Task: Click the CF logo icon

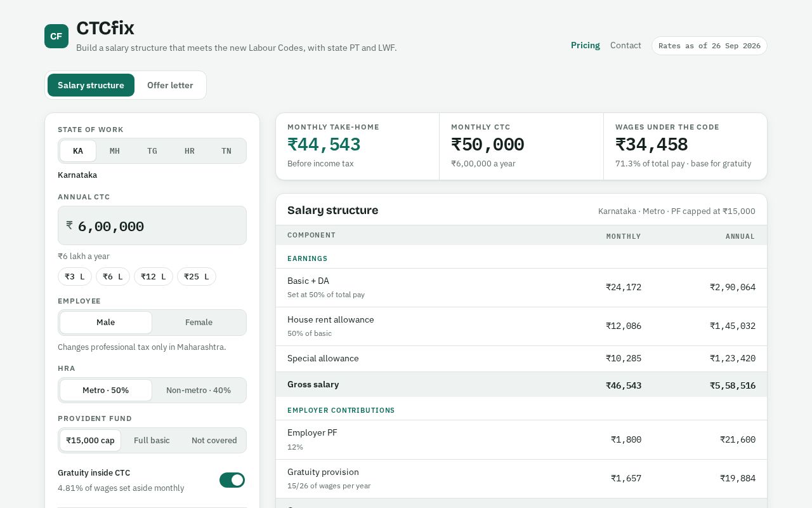Action: [x=56, y=36]
